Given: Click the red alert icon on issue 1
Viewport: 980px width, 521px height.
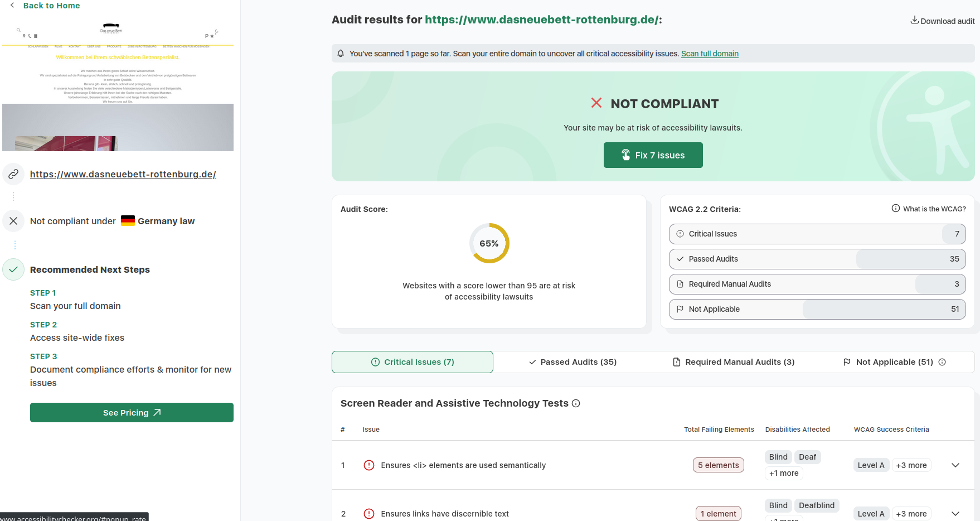Looking at the screenshot, I should coord(368,465).
